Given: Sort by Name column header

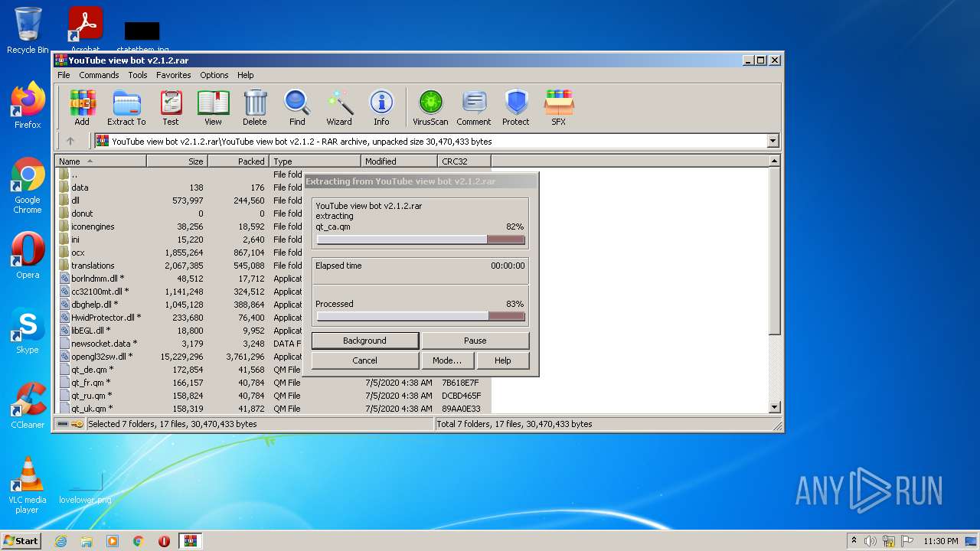Looking at the screenshot, I should click(100, 161).
